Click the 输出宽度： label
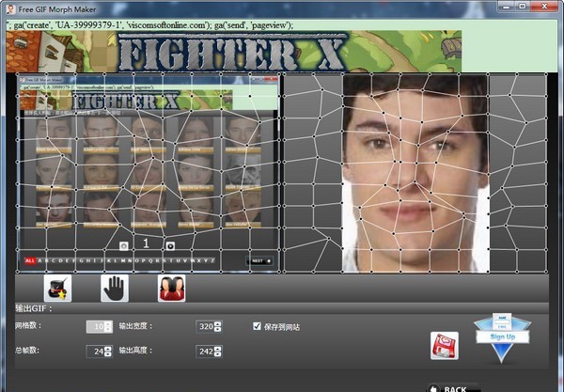Image resolution: width=564 pixels, height=392 pixels. tap(135, 326)
